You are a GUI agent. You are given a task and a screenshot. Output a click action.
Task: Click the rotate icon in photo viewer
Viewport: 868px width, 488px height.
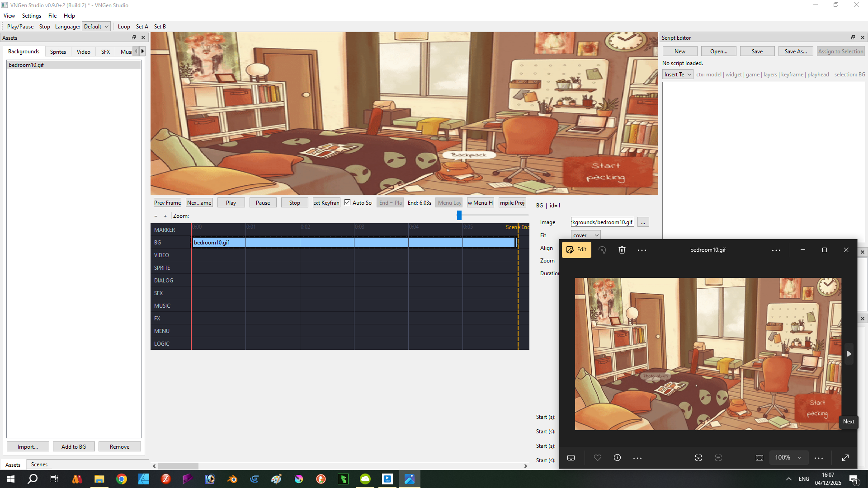(x=602, y=250)
